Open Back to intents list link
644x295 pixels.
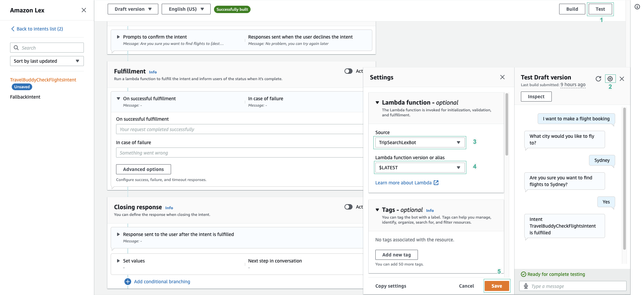pyautogui.click(x=40, y=29)
